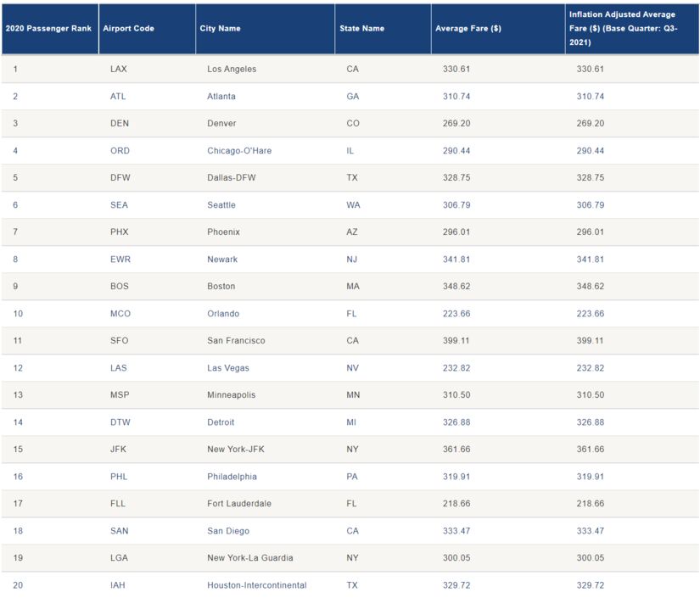Select the Boston average fare 348.62

point(456,286)
